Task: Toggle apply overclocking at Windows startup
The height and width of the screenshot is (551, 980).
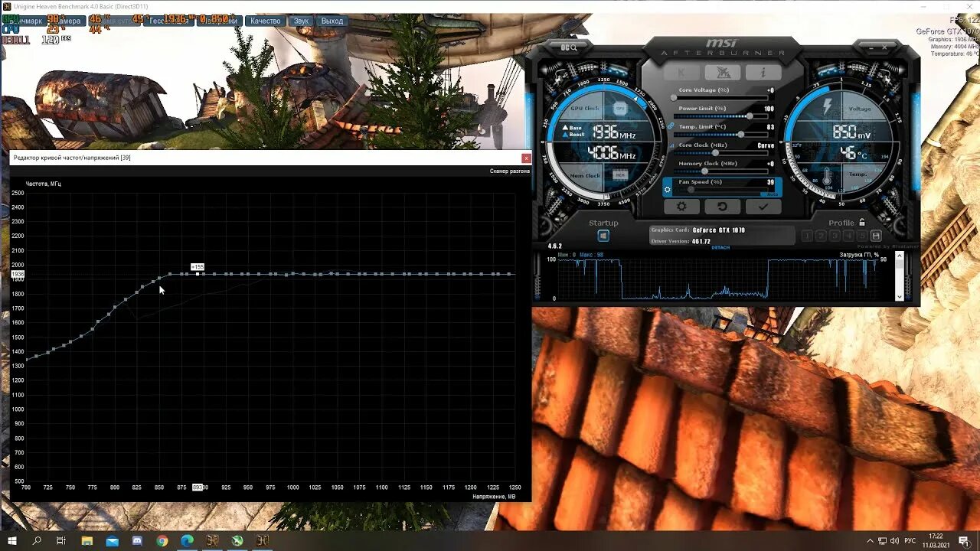Action: 603,236
